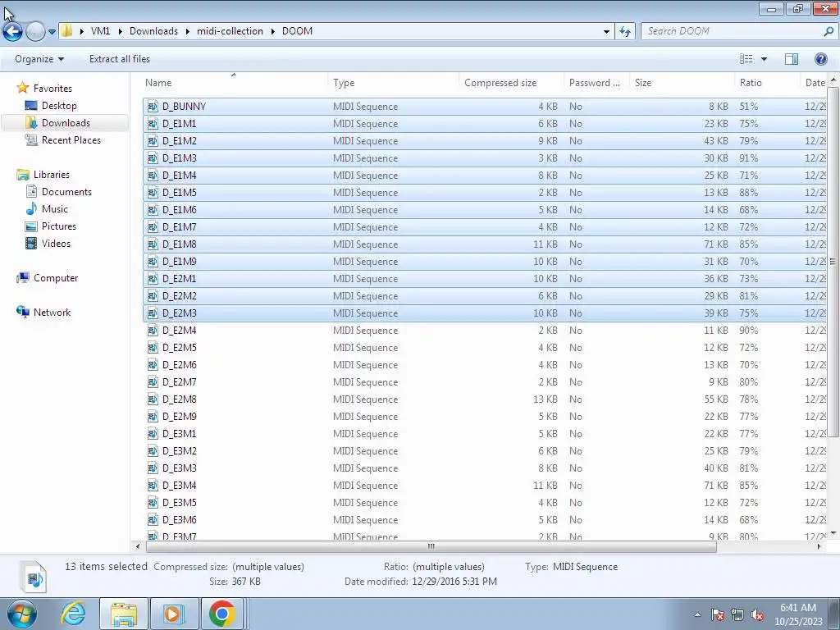Show hidden system tray icons
Viewport: 840px width, 630px height.
697,615
